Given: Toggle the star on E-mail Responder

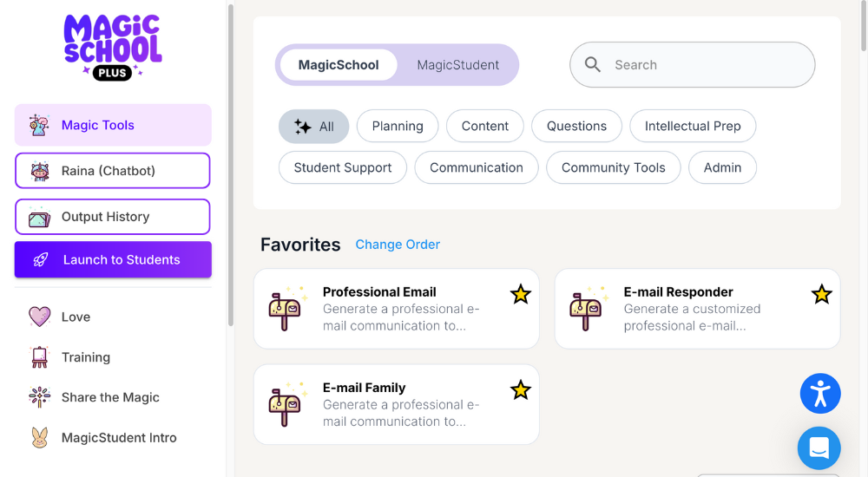Looking at the screenshot, I should click(821, 294).
